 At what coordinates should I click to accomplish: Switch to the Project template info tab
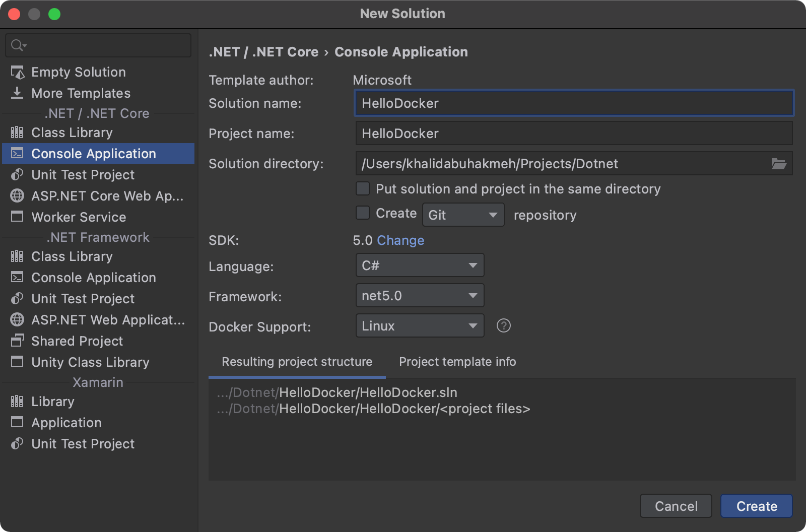(x=457, y=362)
